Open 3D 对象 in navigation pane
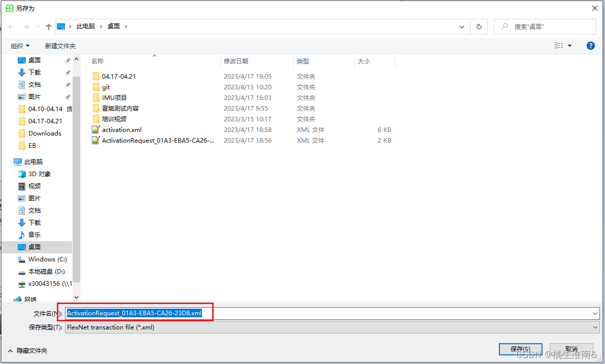This screenshot has height=364, width=605. [x=40, y=174]
